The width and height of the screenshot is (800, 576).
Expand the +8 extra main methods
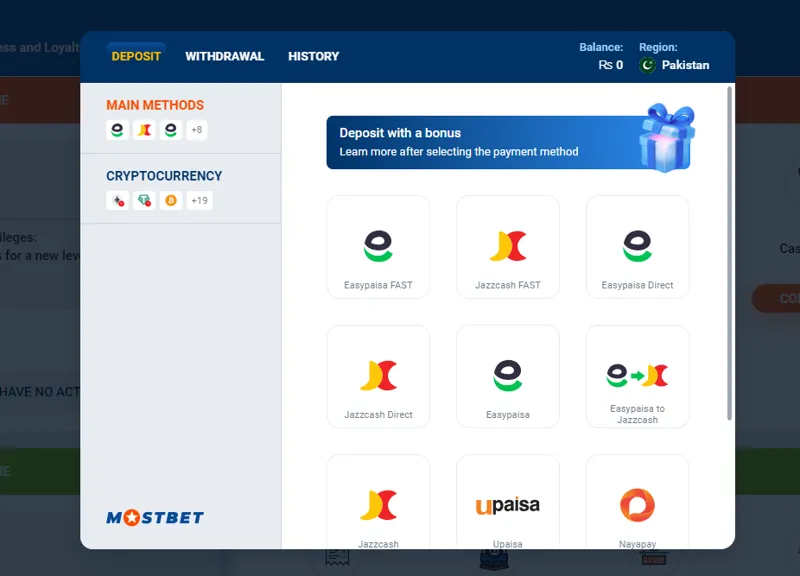196,130
